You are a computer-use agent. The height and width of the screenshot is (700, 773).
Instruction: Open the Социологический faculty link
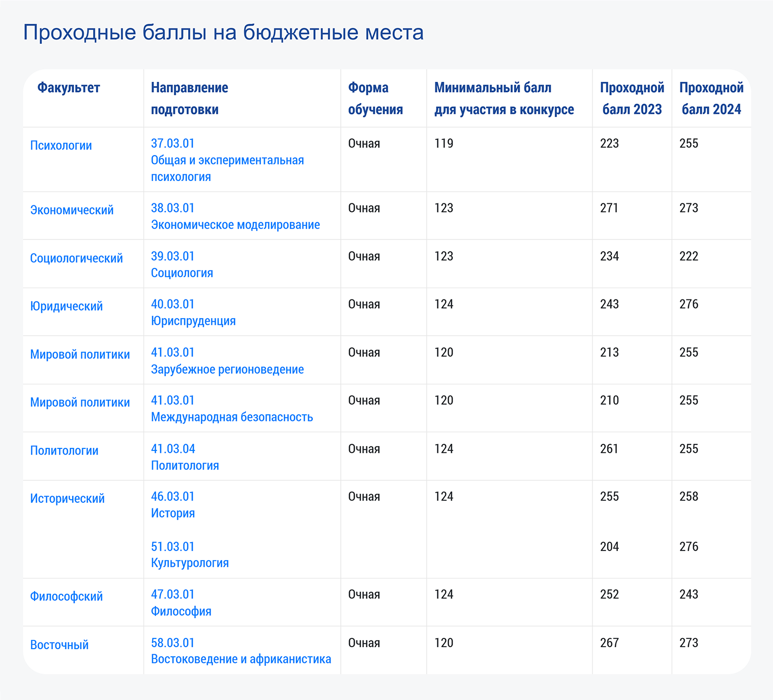tap(76, 258)
